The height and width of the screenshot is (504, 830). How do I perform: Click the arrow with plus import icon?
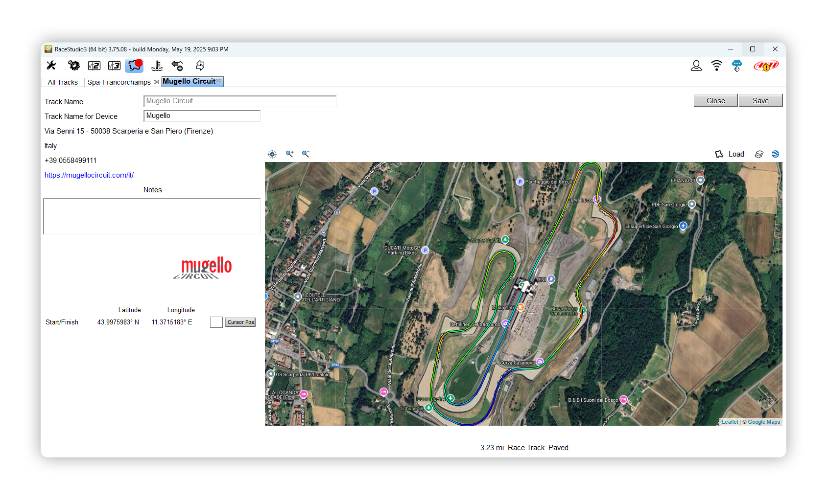click(x=177, y=66)
